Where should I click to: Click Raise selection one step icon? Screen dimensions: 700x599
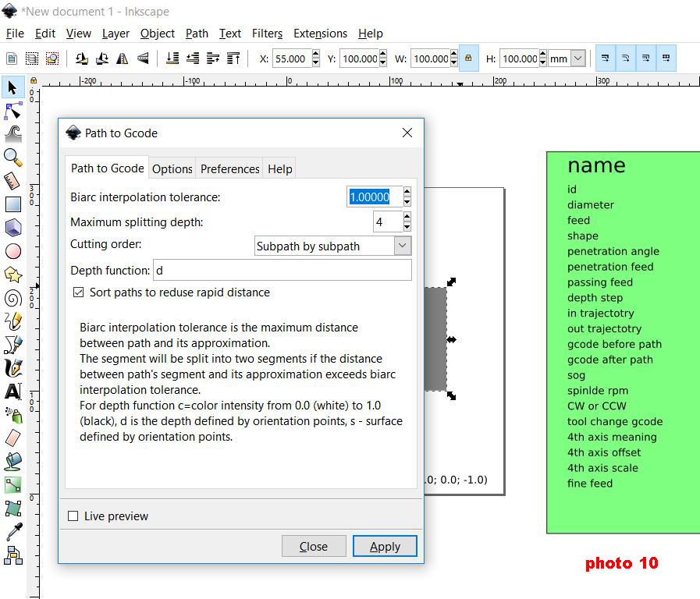pos(213,58)
